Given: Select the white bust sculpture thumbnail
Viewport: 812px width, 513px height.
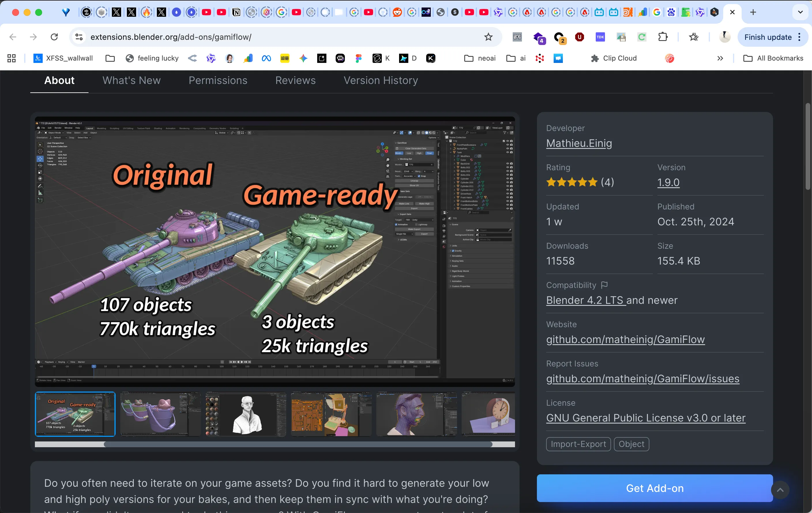Looking at the screenshot, I should click(x=246, y=414).
